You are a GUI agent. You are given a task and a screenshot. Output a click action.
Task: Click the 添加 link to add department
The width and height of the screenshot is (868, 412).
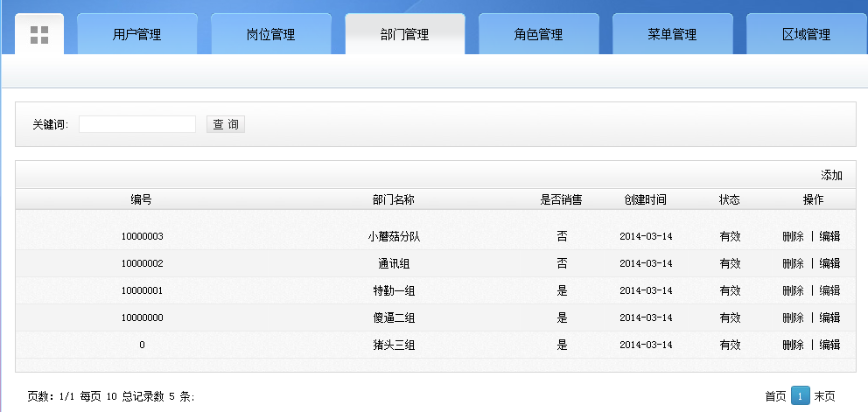coord(831,175)
